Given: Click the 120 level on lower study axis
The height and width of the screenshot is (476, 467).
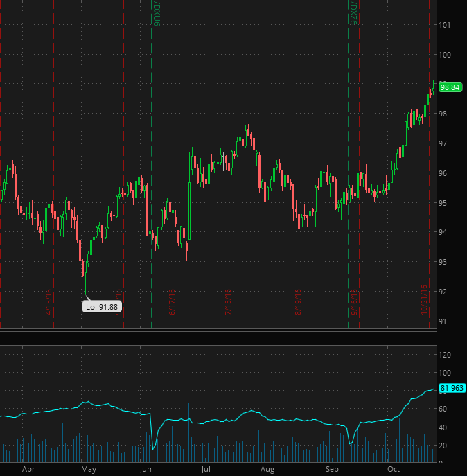Looking at the screenshot, I should (447, 355).
